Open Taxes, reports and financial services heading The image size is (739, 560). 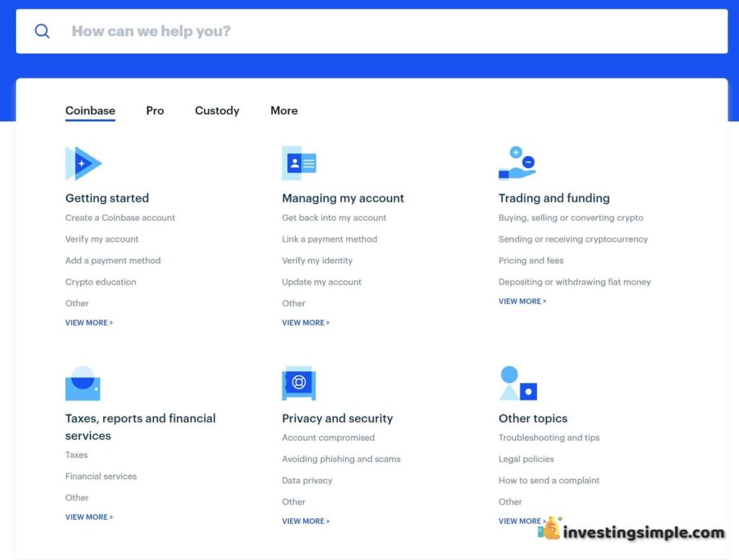[x=141, y=426]
